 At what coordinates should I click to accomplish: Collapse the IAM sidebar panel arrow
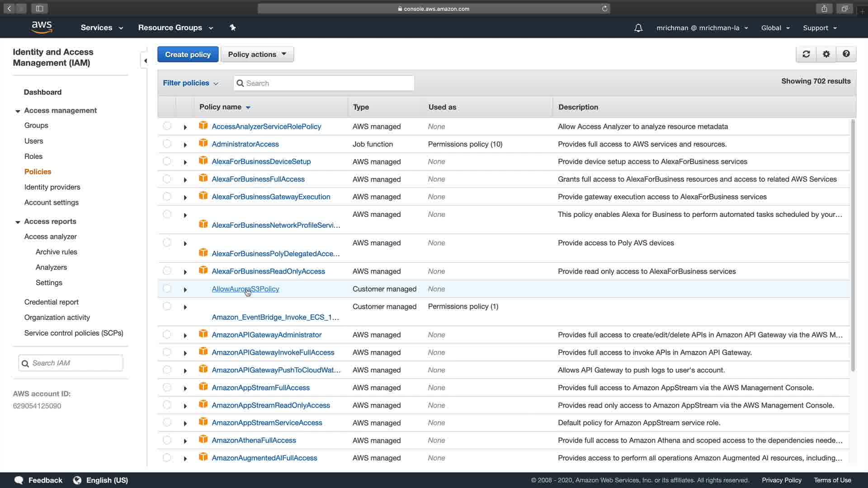145,61
